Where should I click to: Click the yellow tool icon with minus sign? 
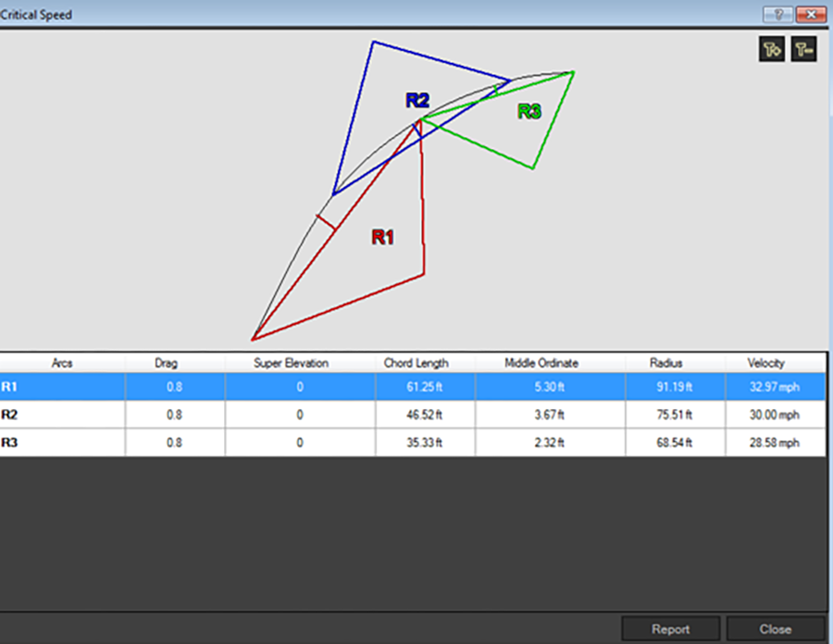point(802,50)
